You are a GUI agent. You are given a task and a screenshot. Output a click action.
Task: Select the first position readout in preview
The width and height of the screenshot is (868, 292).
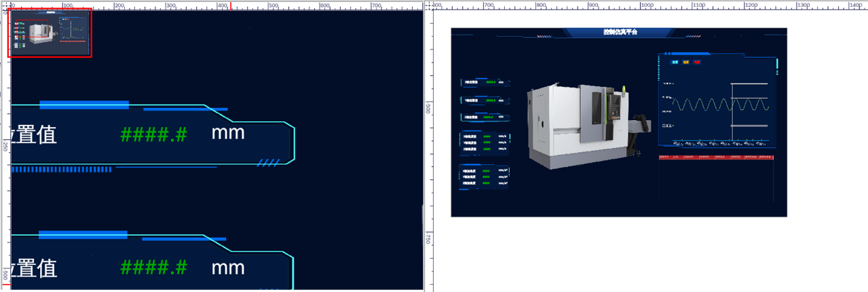click(x=485, y=82)
